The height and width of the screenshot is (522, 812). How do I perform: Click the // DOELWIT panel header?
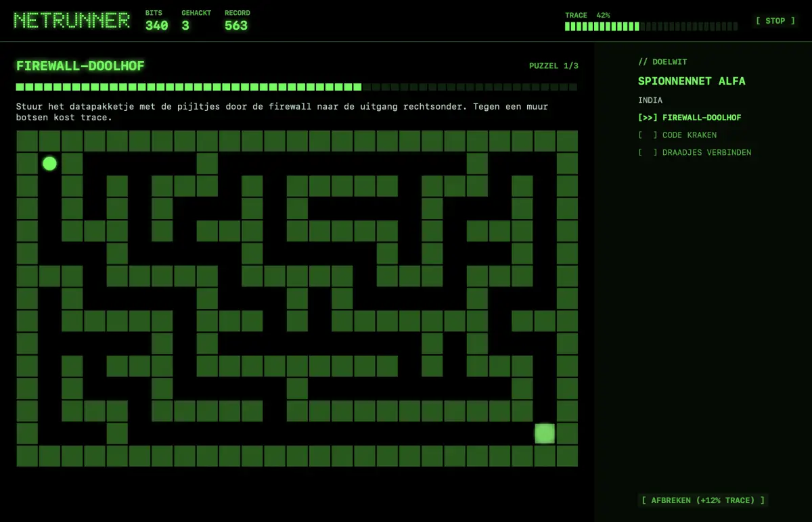[662, 62]
